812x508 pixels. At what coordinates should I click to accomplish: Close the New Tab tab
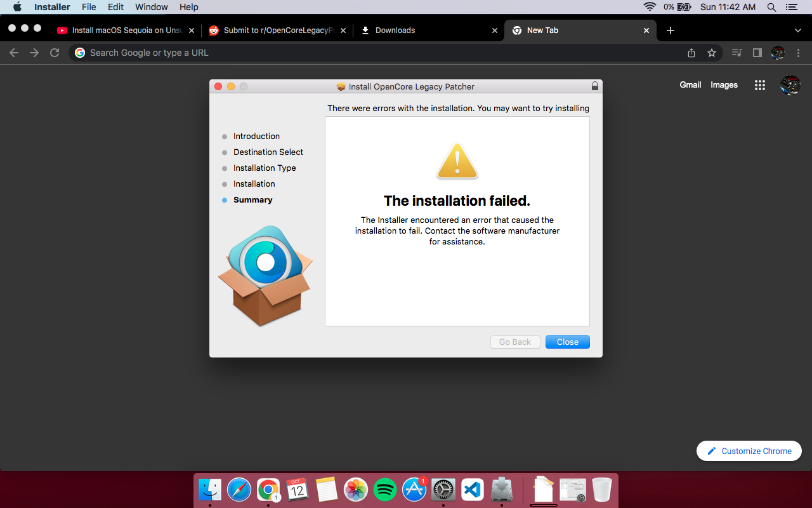[646, 30]
